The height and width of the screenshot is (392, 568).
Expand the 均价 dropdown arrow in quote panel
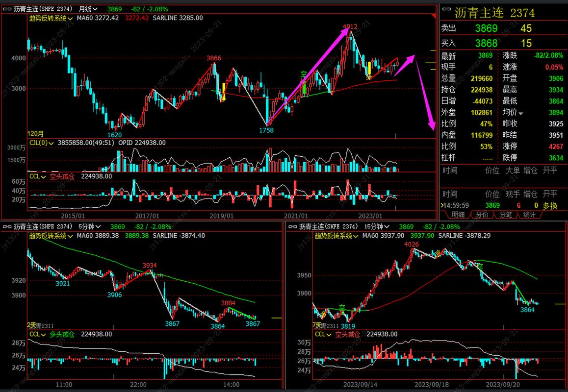point(521,113)
